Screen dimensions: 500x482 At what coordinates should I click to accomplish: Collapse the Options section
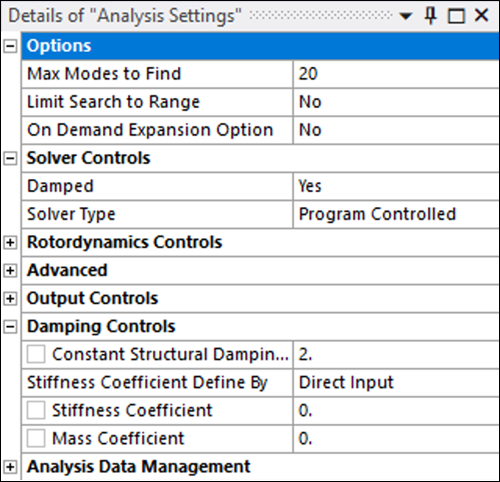pos(10,46)
